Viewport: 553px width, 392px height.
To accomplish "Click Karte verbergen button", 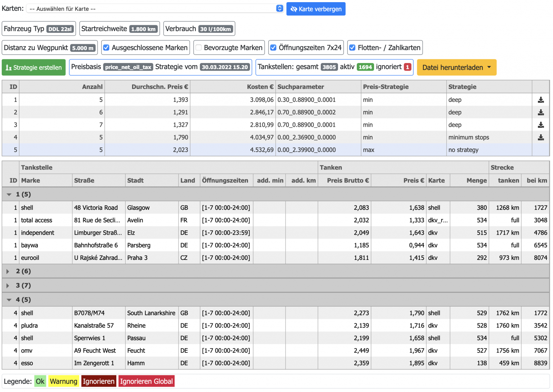I will [x=316, y=9].
